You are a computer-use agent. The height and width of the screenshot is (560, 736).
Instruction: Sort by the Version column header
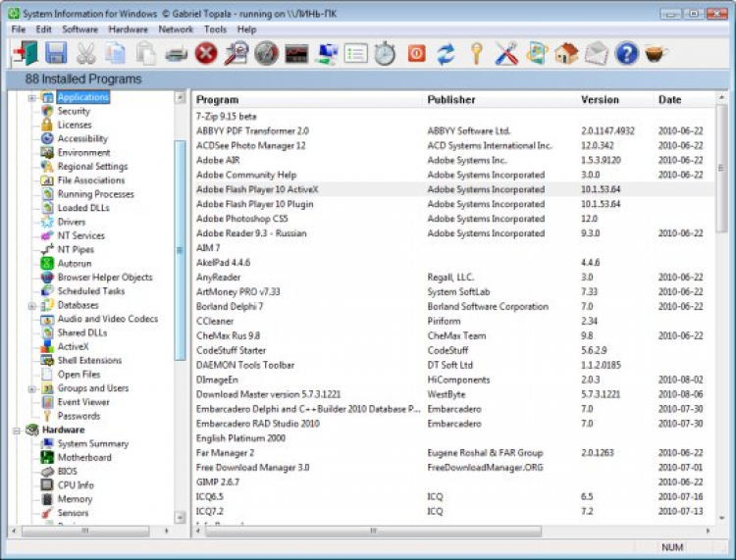[616, 99]
